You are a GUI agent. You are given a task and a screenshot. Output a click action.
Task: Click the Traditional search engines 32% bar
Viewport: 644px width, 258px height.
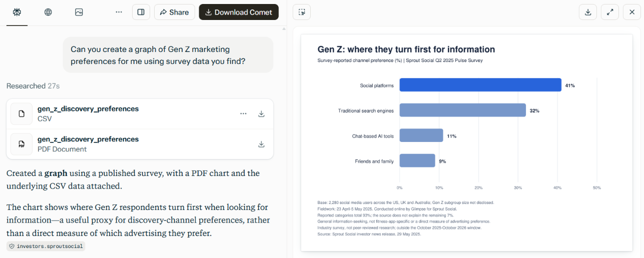click(462, 110)
